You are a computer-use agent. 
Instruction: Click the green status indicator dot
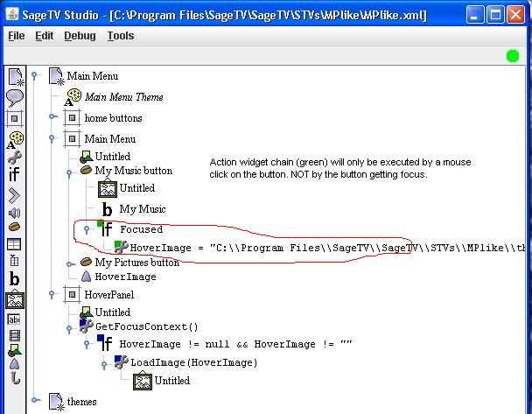(513, 56)
